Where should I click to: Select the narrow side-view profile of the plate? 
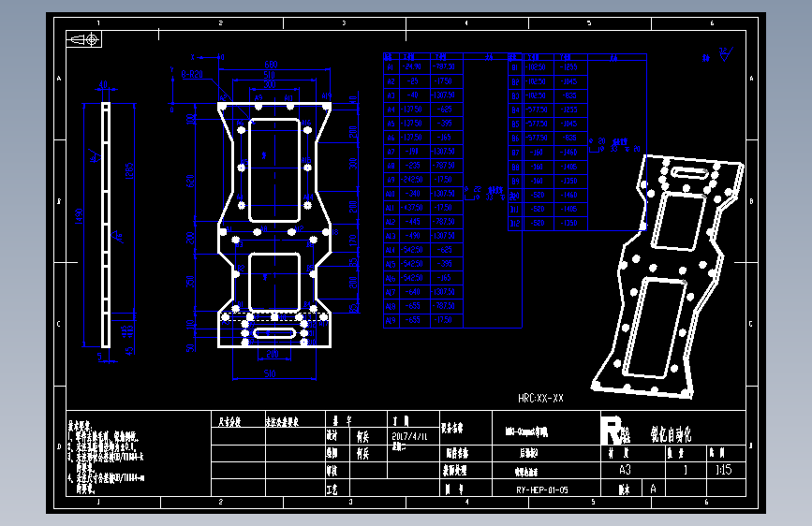coord(106,225)
